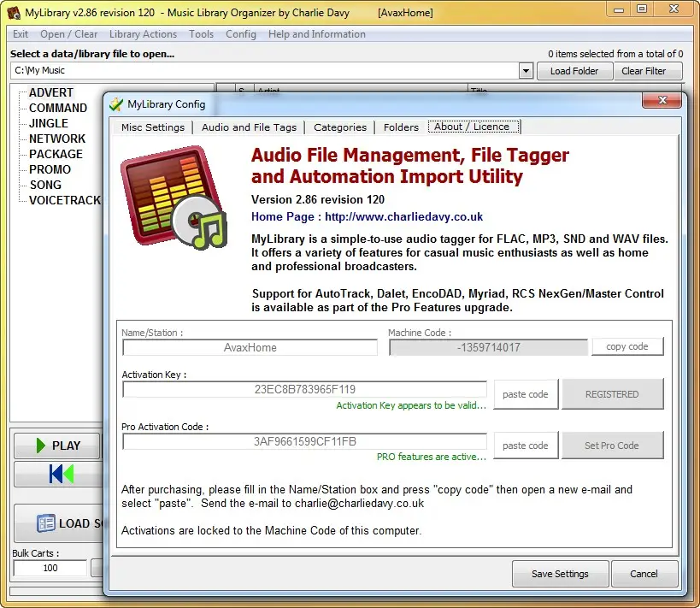Select SONG category in tree
The width and height of the screenshot is (700, 608).
[x=45, y=185]
